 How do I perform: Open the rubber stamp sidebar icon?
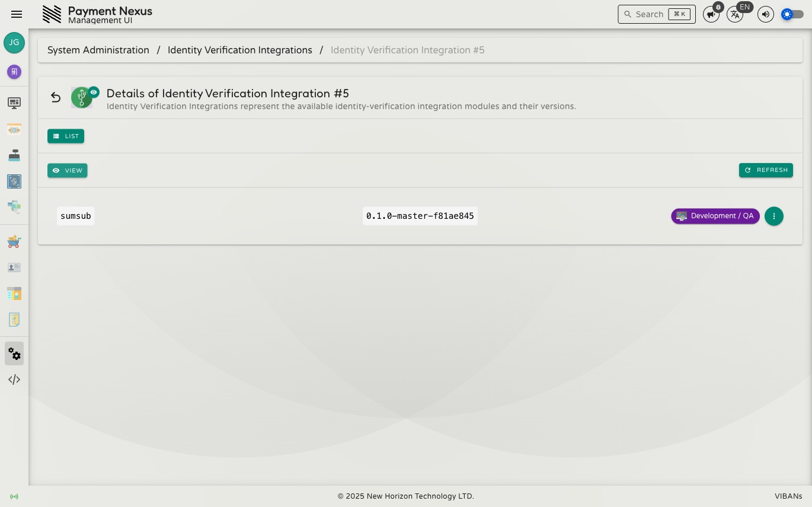(14, 155)
